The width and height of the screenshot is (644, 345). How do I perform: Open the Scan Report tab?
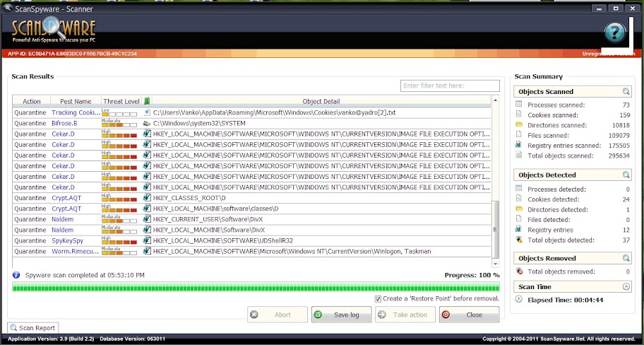[x=33, y=328]
